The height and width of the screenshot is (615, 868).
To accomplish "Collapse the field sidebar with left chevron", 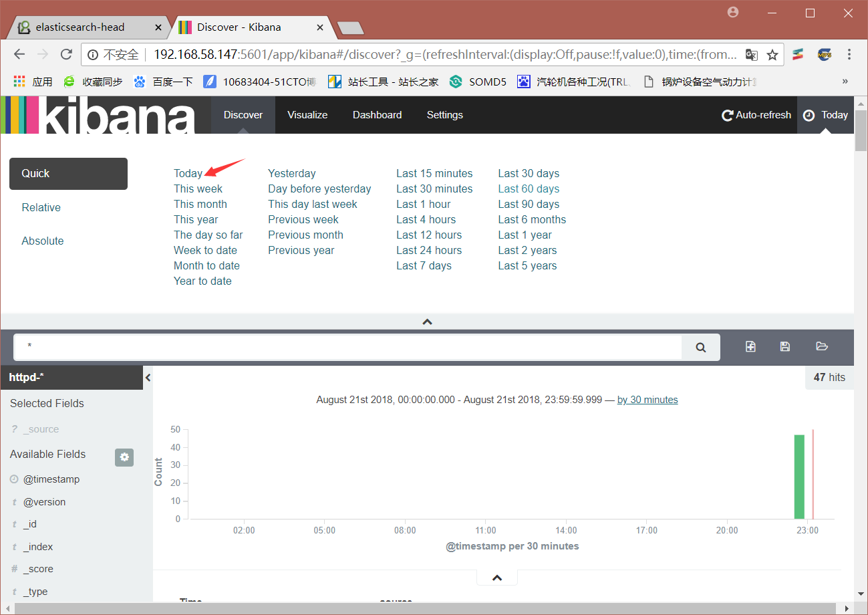I will [148, 378].
